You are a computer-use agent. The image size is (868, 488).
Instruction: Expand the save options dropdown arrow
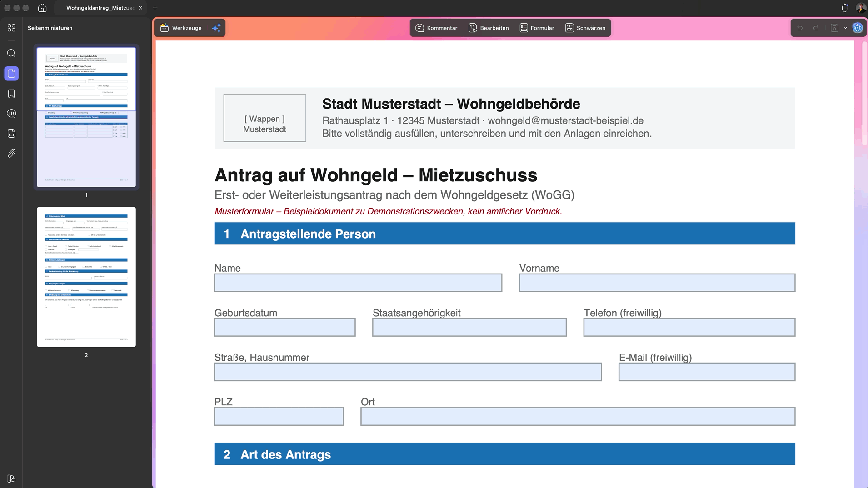click(845, 28)
